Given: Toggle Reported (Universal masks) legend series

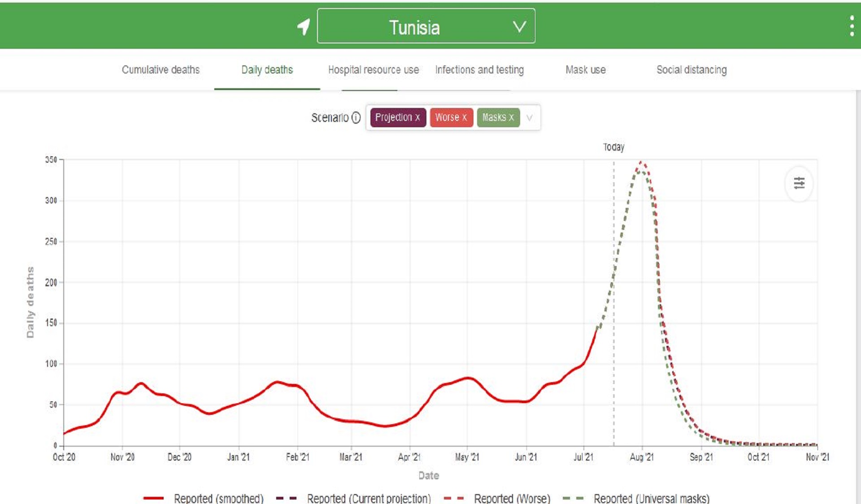Looking at the screenshot, I should (636, 498).
